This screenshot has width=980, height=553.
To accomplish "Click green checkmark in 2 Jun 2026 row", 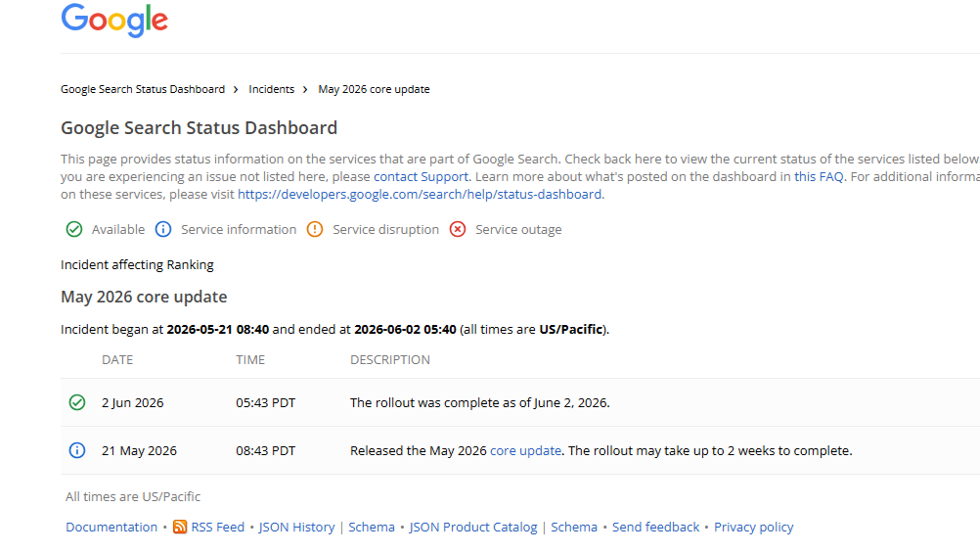I will 77,402.
